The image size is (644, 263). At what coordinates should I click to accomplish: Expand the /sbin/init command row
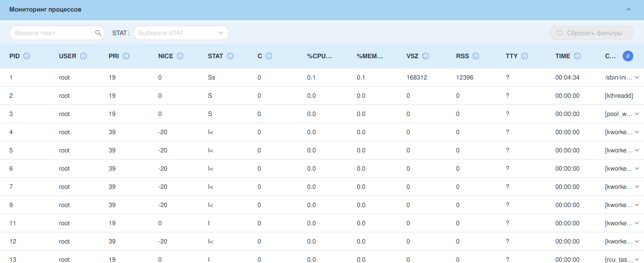pyautogui.click(x=637, y=77)
